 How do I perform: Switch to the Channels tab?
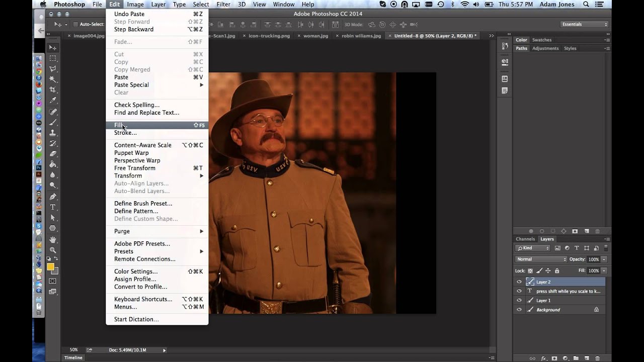(525, 239)
